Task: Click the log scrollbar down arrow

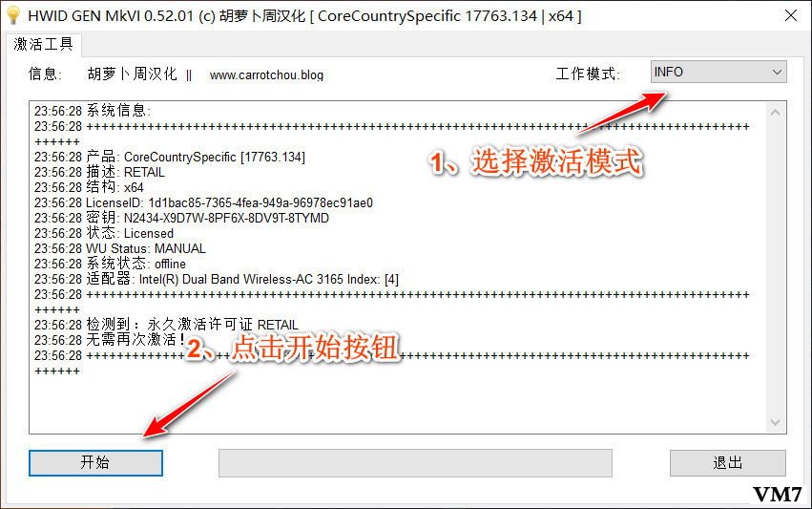Action: 775,422
